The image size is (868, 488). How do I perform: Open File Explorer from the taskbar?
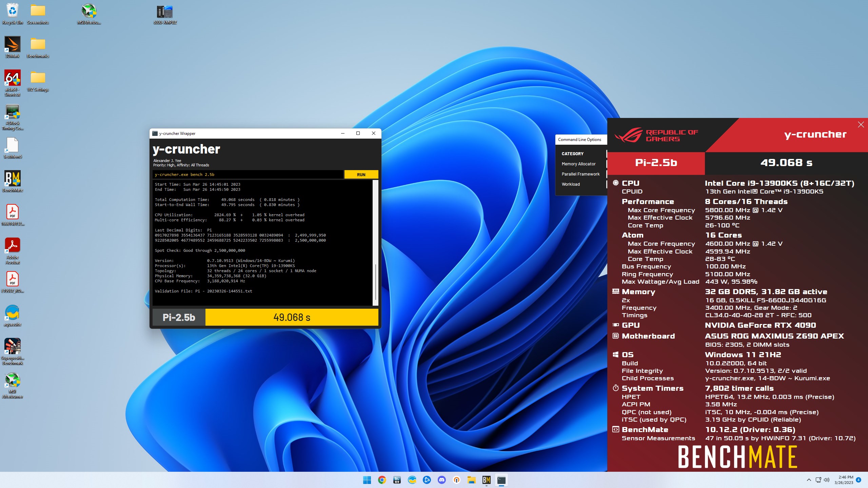pos(471,480)
